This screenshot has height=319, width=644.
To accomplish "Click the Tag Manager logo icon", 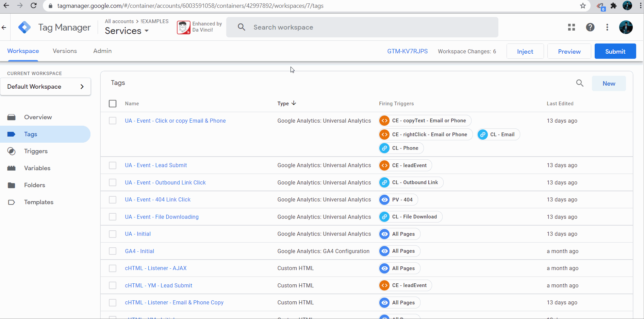I will [24, 27].
